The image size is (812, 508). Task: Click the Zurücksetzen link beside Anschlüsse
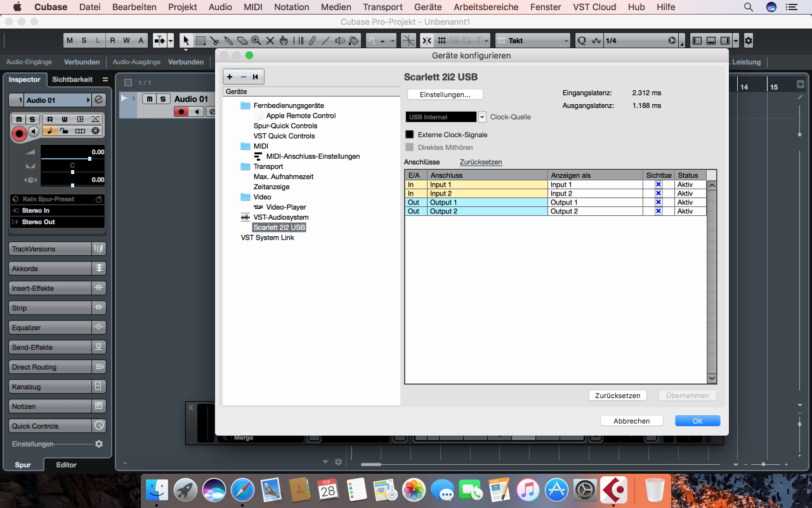point(481,162)
